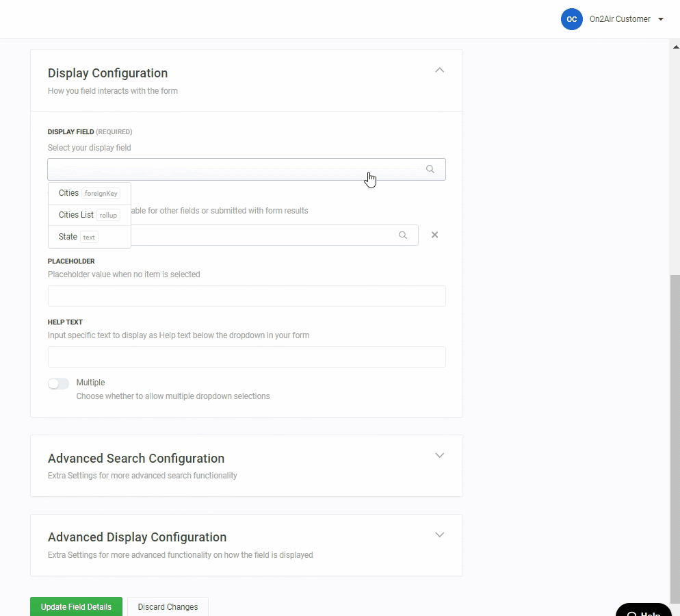The image size is (680, 616).
Task: Click the OC user avatar
Action: (571, 19)
